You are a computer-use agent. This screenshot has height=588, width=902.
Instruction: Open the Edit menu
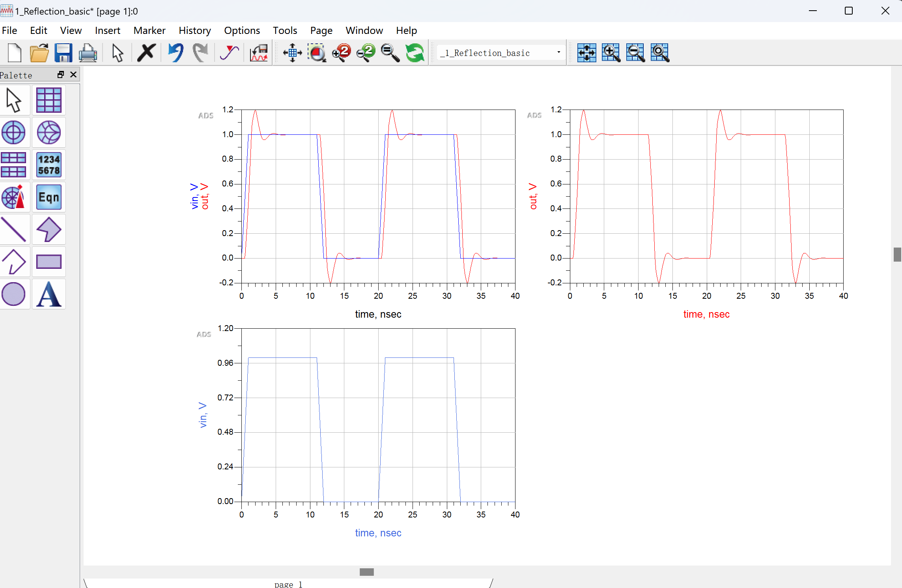click(39, 30)
